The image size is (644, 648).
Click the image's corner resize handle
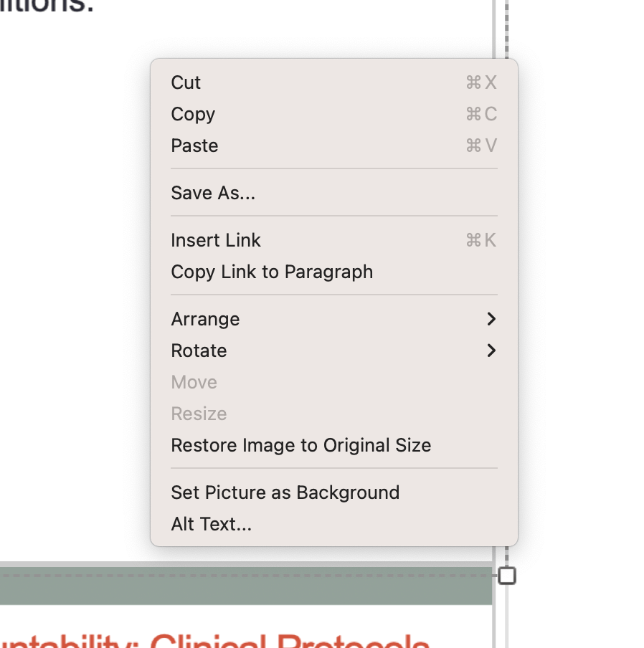click(x=507, y=576)
